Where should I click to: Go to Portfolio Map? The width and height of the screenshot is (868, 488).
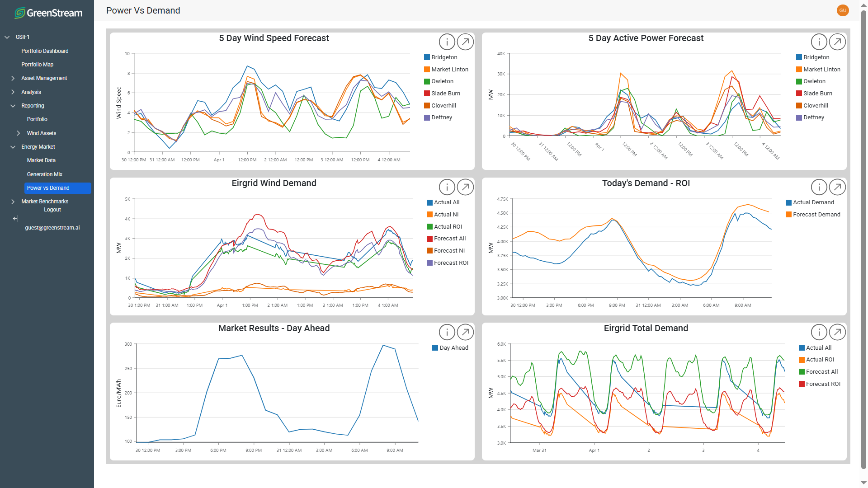coord(37,65)
